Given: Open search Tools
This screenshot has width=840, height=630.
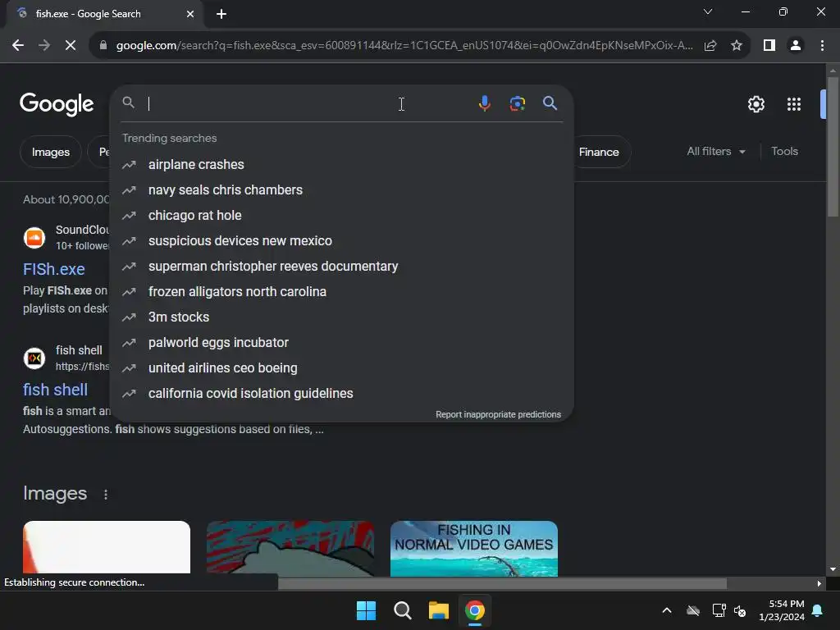Looking at the screenshot, I should coord(784,152).
